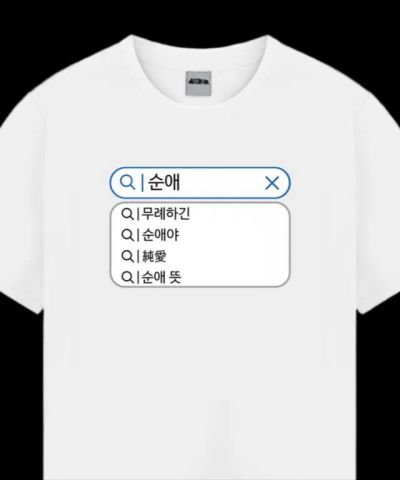Select the 무례하긴 suggestion text
Viewport: 400px width, 480px height.
(x=166, y=214)
